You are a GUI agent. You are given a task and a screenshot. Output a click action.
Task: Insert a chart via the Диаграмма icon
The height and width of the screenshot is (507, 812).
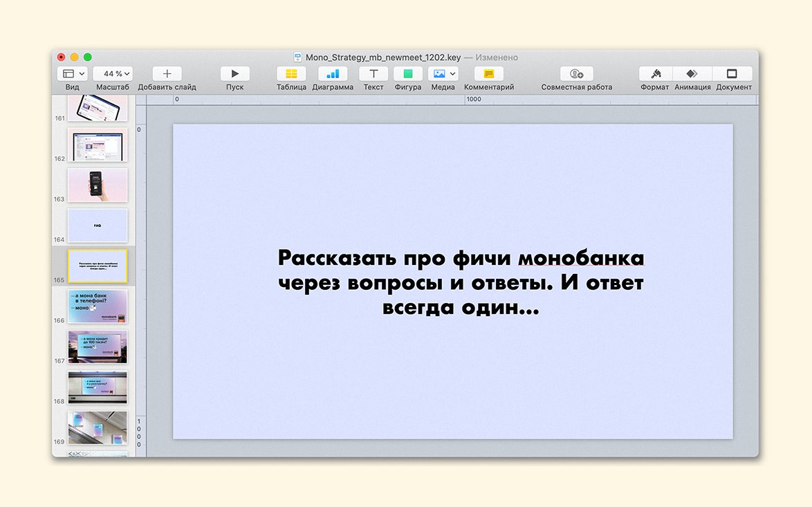pos(333,73)
